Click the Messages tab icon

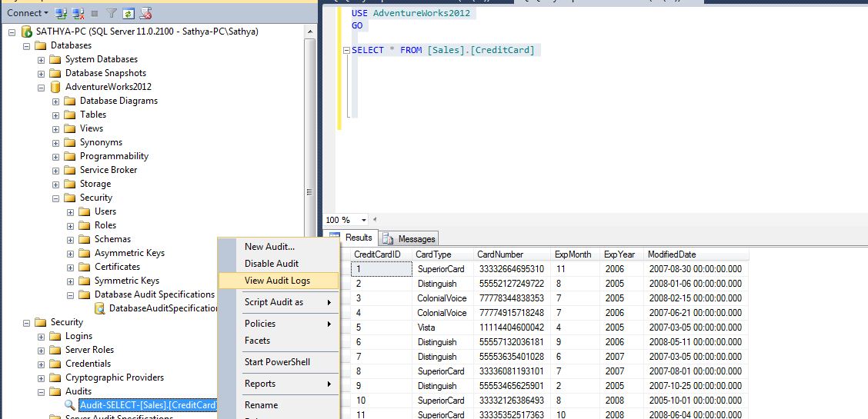coord(388,239)
